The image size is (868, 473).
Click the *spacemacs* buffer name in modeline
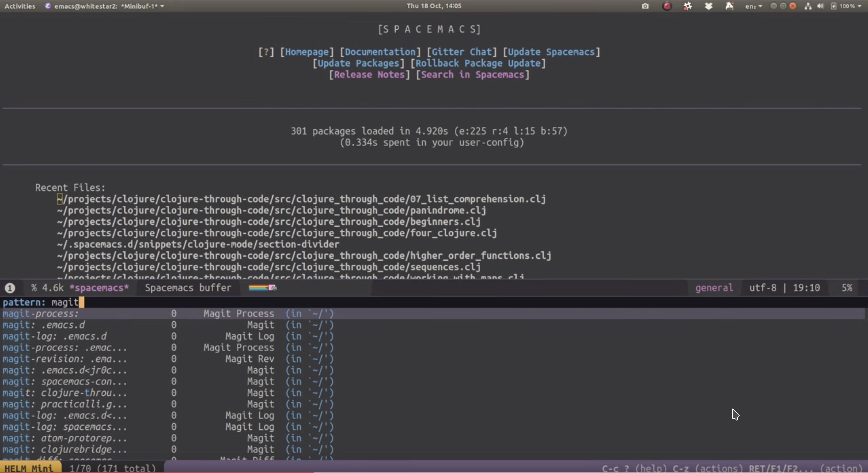[99, 288]
